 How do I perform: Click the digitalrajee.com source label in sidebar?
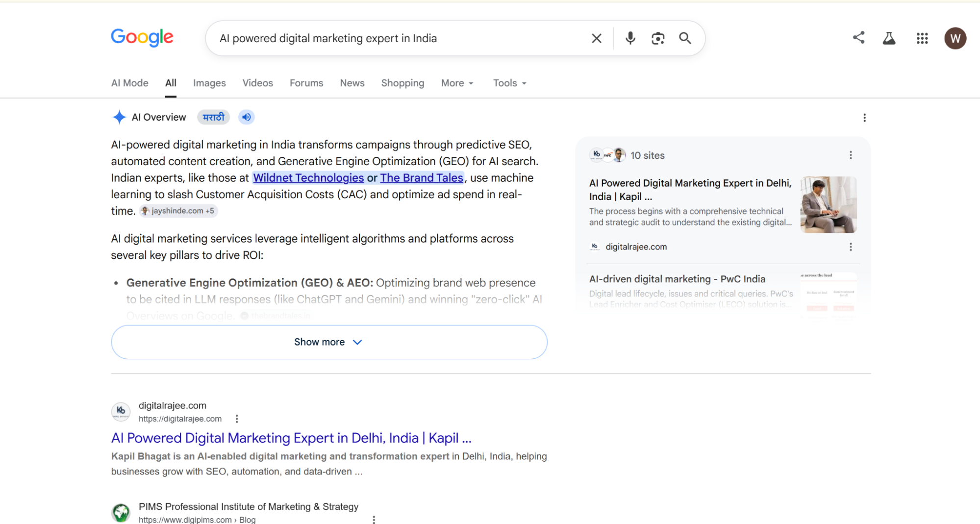click(x=636, y=247)
